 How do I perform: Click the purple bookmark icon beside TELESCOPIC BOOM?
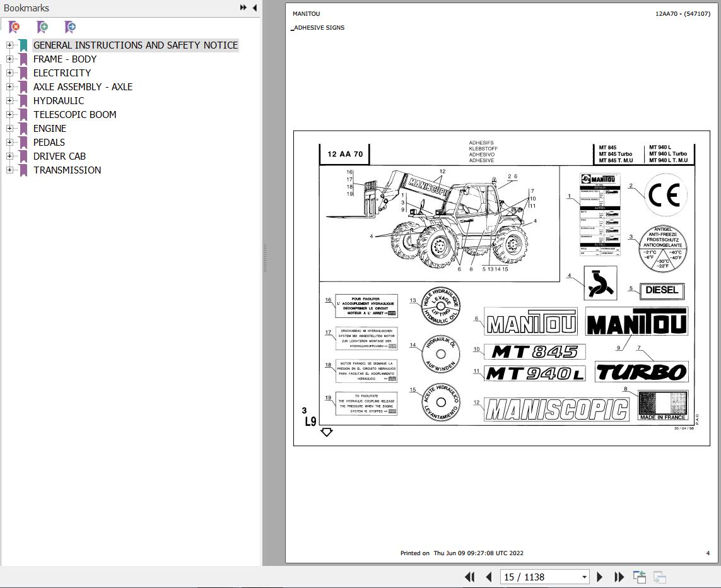tap(23, 114)
